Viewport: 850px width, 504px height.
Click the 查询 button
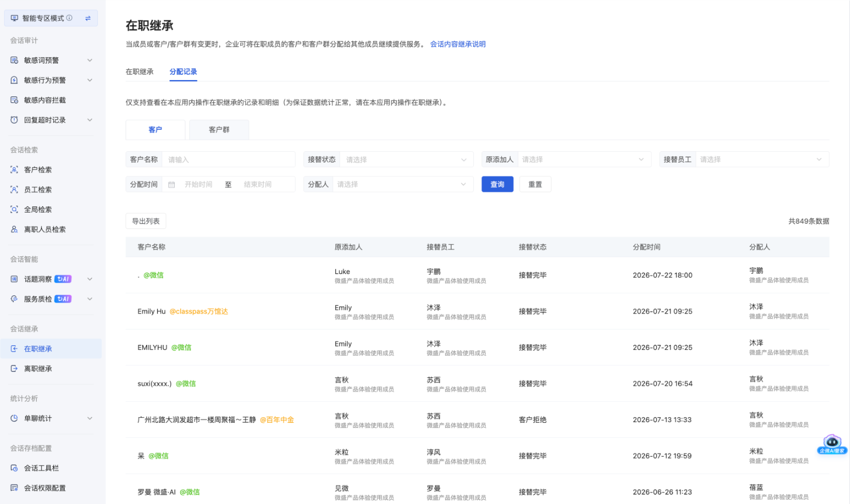point(497,184)
